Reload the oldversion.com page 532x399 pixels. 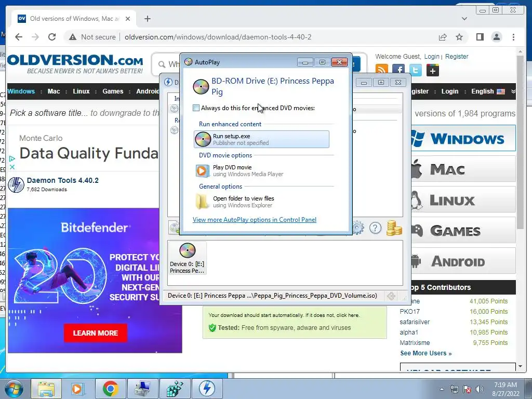click(x=52, y=37)
